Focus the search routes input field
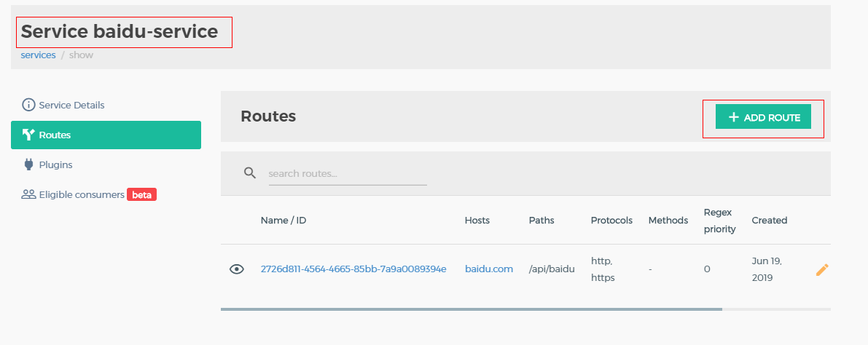 347,174
